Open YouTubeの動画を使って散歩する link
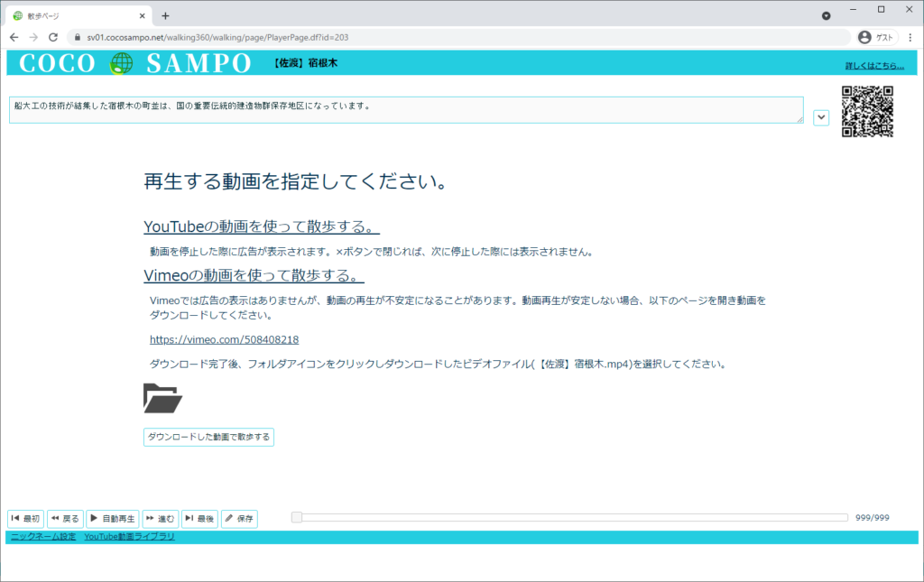The image size is (924, 582). tap(262, 226)
